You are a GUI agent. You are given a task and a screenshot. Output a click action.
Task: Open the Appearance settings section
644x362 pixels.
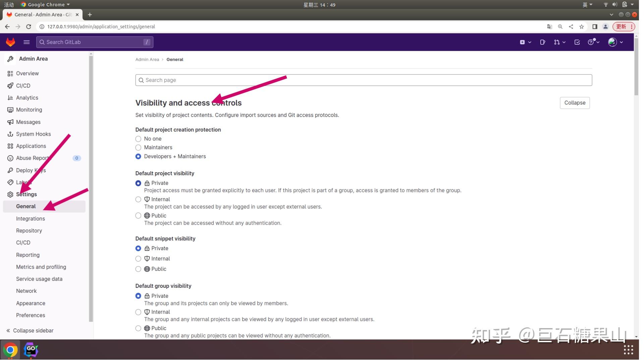tap(31, 303)
